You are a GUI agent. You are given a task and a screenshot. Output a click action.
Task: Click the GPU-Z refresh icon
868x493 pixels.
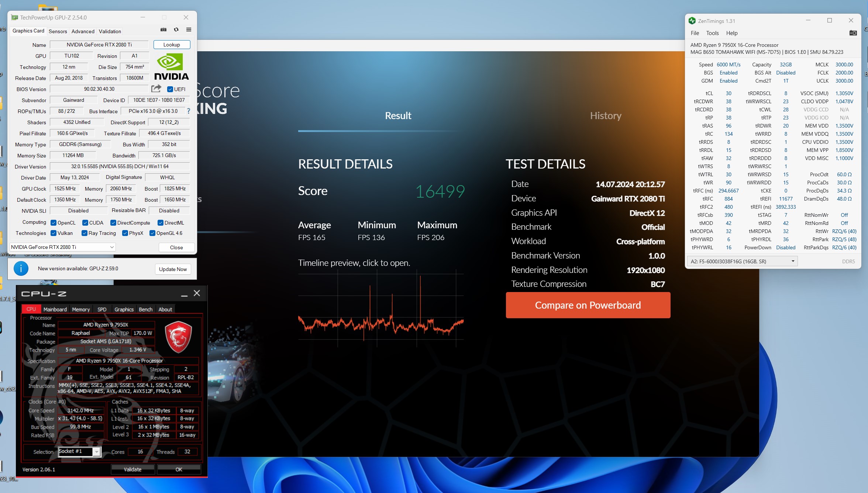coord(176,30)
